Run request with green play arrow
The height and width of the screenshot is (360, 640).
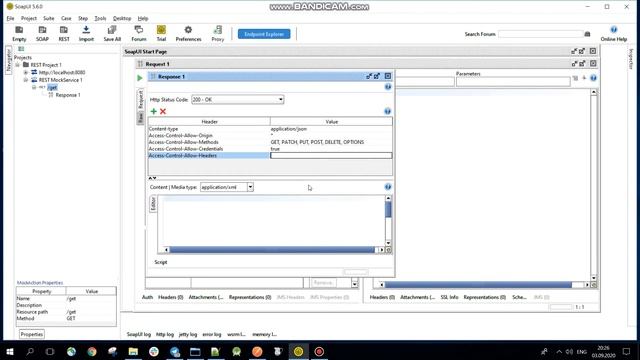click(x=140, y=78)
